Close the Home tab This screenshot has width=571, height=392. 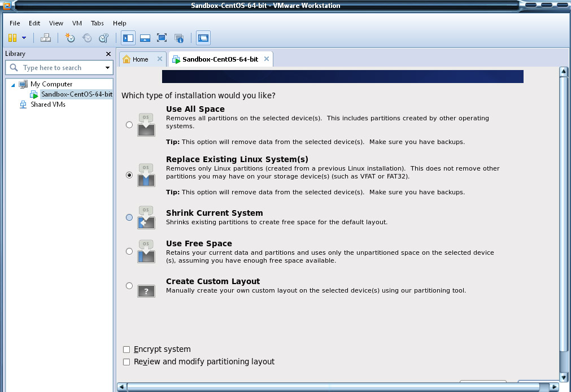[159, 59]
